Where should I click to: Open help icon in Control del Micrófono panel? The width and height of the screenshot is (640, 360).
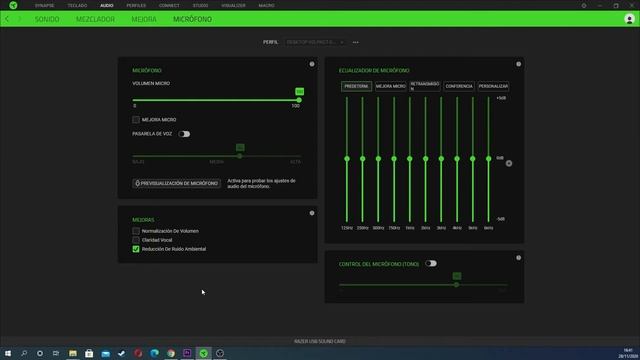(518, 258)
